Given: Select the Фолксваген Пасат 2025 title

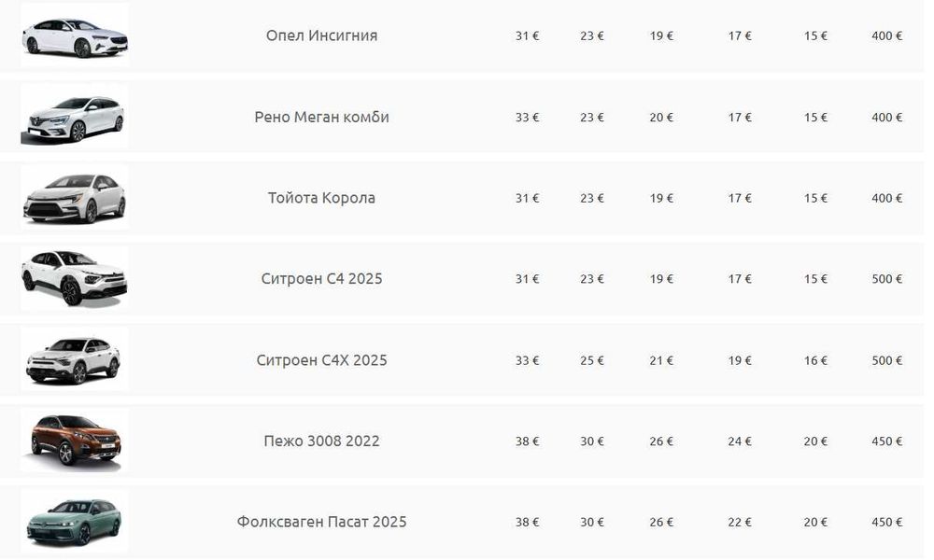Looking at the screenshot, I should pos(321,522).
